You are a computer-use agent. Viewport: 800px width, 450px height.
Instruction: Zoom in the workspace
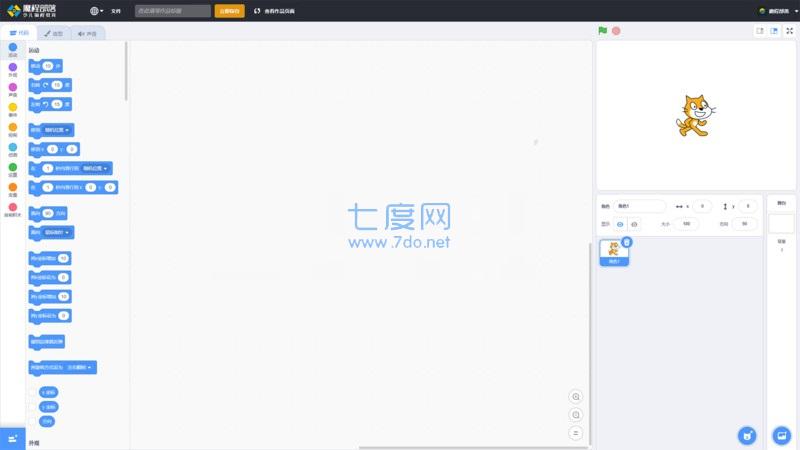576,397
